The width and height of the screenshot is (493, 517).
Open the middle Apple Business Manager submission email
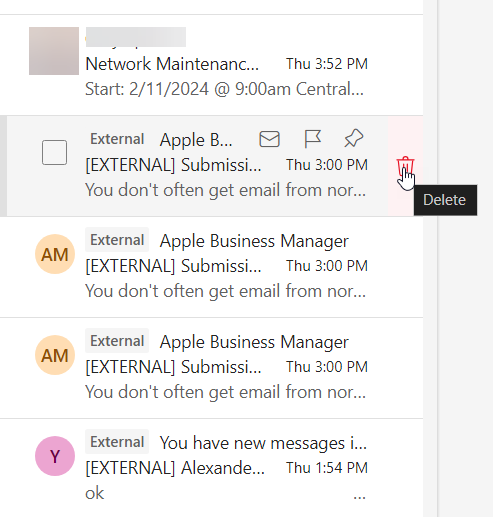coord(211,267)
